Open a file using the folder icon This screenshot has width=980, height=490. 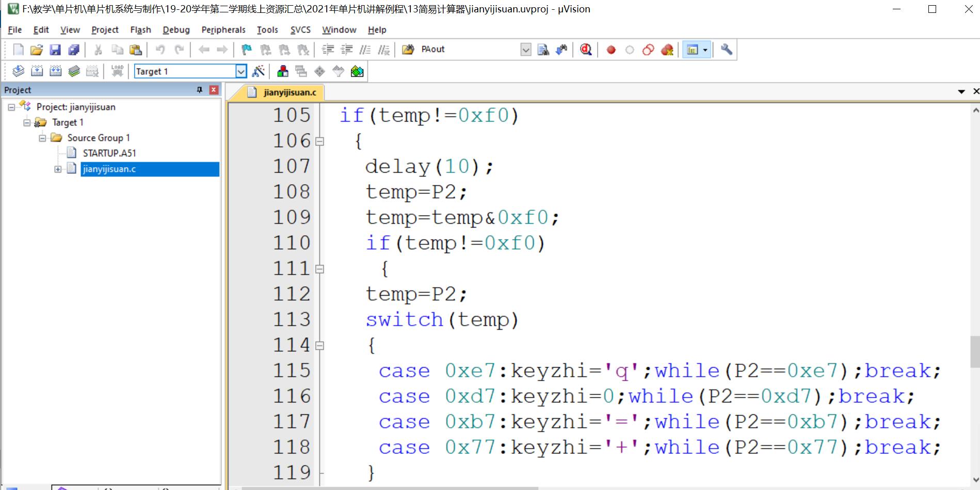[x=36, y=50]
